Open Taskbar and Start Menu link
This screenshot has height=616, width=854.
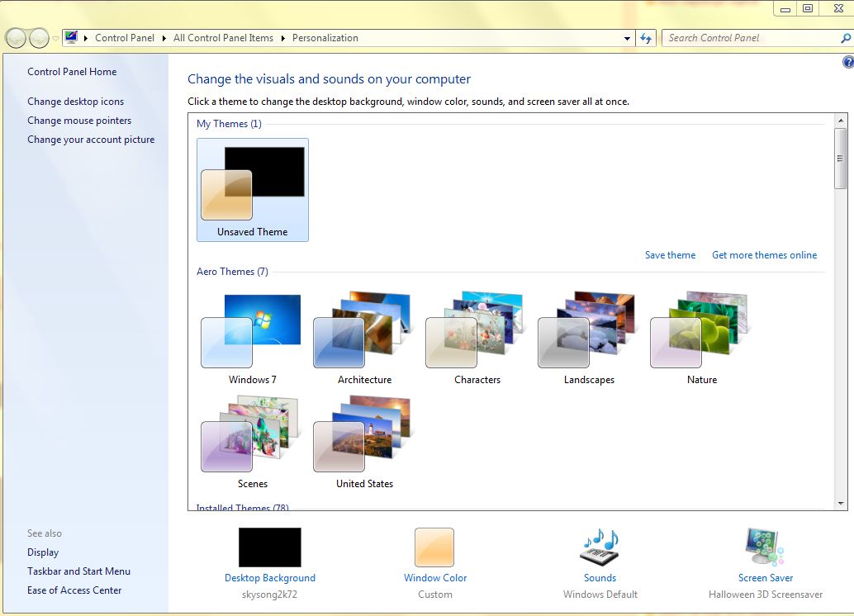coord(79,571)
